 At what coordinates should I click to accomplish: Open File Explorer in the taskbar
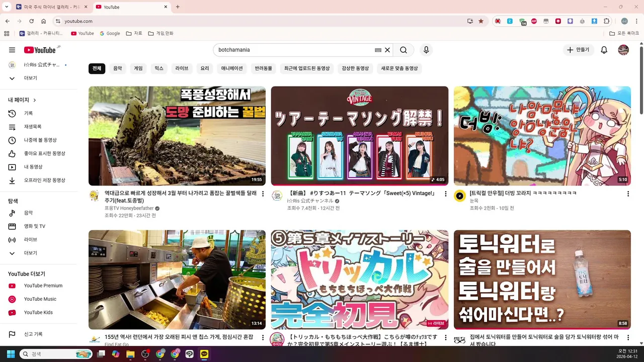pyautogui.click(x=130, y=354)
